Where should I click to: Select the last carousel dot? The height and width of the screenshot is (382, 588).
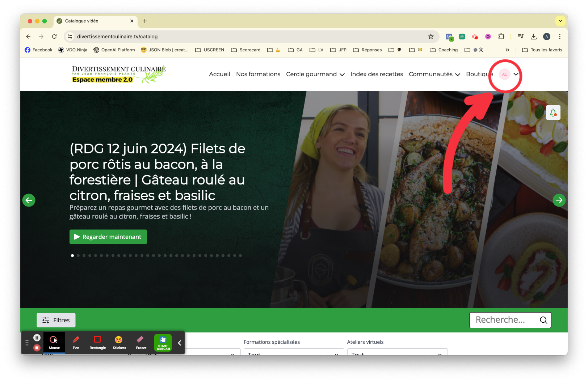tap(240, 256)
